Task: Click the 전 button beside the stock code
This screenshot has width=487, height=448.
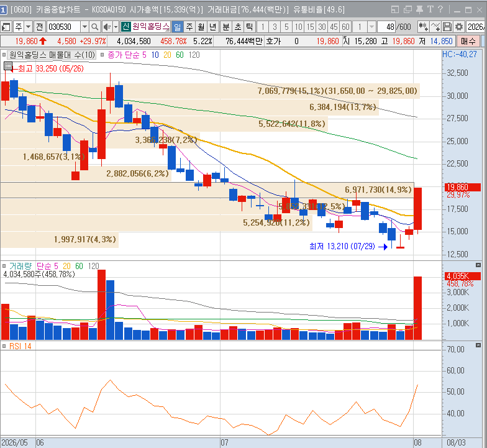Action: click(x=40, y=27)
